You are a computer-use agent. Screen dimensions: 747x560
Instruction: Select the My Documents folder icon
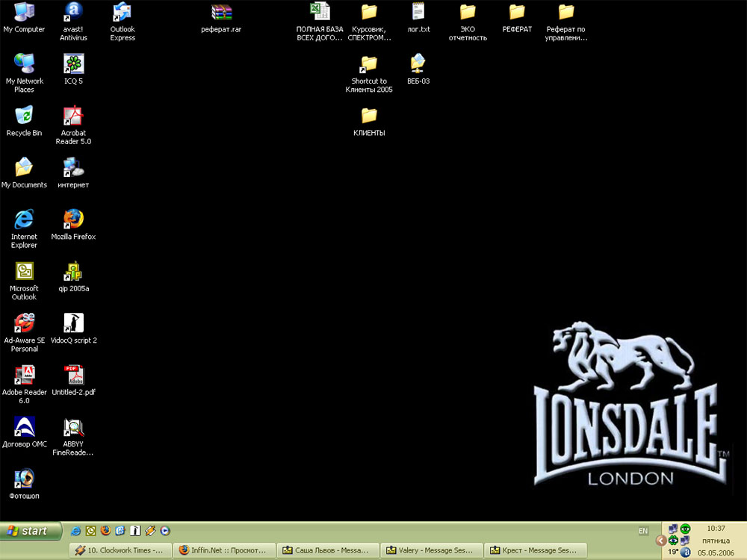pyautogui.click(x=24, y=173)
